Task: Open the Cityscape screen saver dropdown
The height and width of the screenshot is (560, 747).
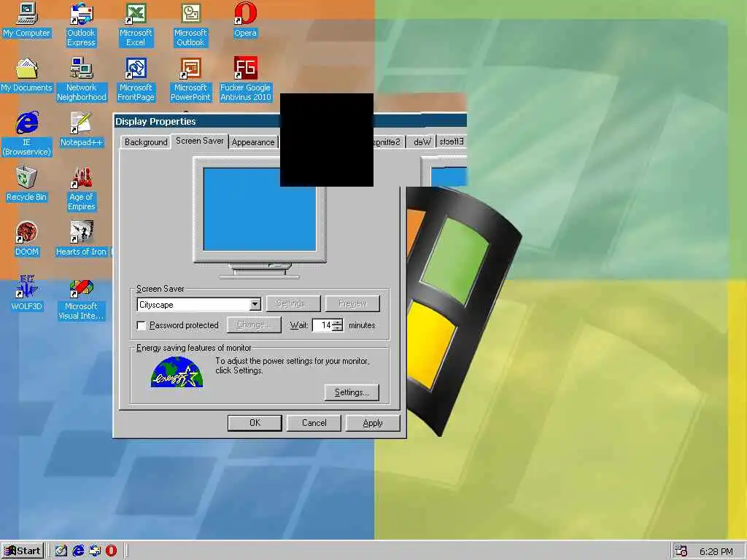Action: point(255,305)
